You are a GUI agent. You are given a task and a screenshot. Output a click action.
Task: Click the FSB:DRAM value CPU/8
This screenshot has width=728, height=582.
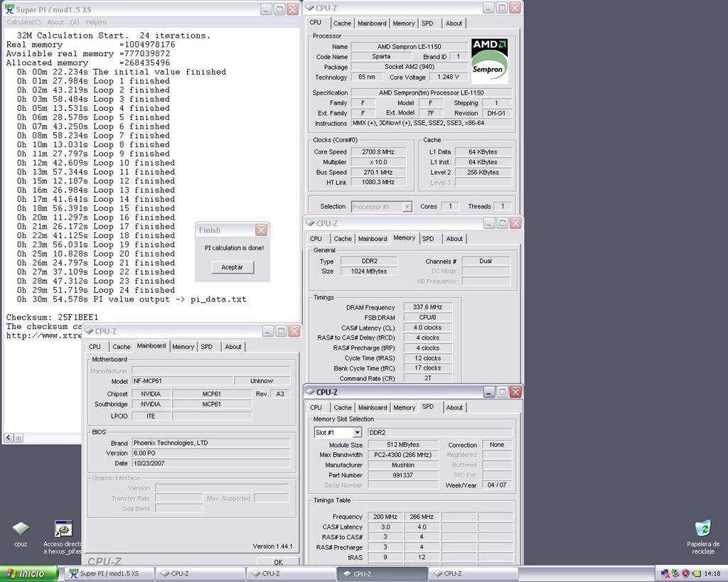click(x=427, y=318)
